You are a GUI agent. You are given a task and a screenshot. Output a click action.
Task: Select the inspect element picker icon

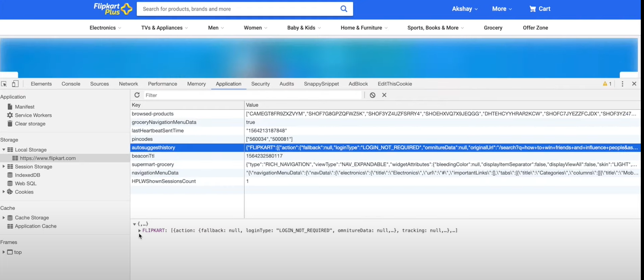[x=4, y=83]
